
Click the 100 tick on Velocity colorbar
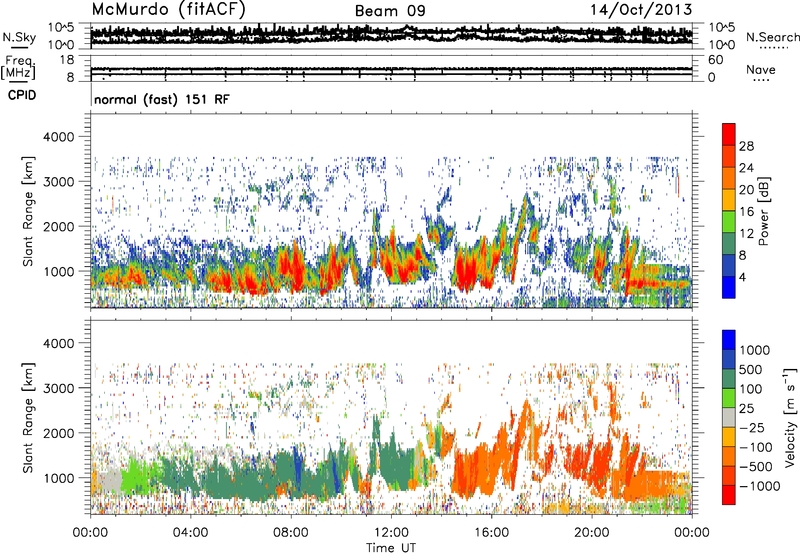pyautogui.click(x=751, y=389)
